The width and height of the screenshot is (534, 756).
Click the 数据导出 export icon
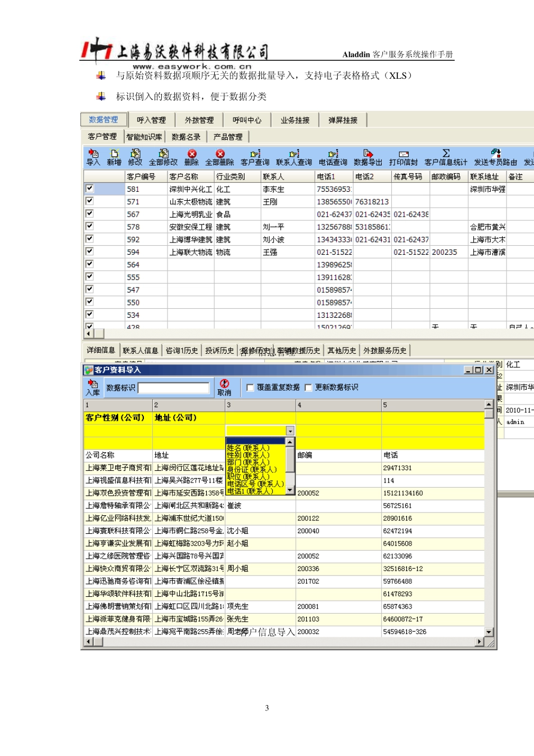coord(368,157)
